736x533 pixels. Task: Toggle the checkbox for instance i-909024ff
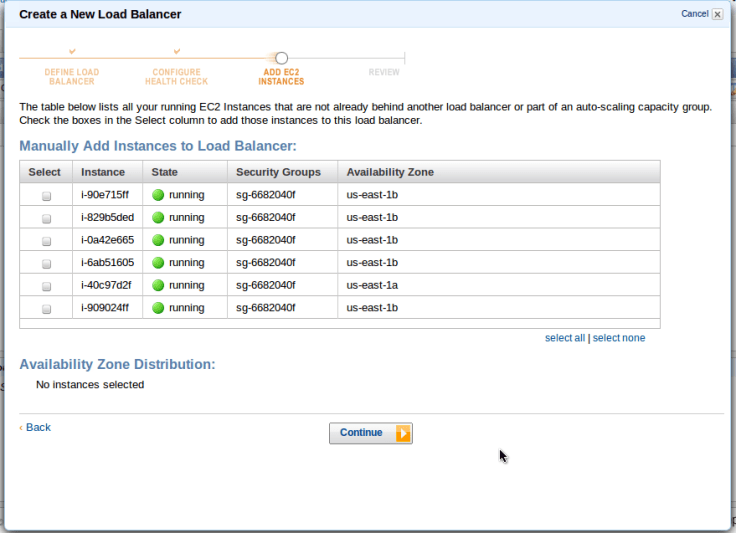pyautogui.click(x=46, y=309)
